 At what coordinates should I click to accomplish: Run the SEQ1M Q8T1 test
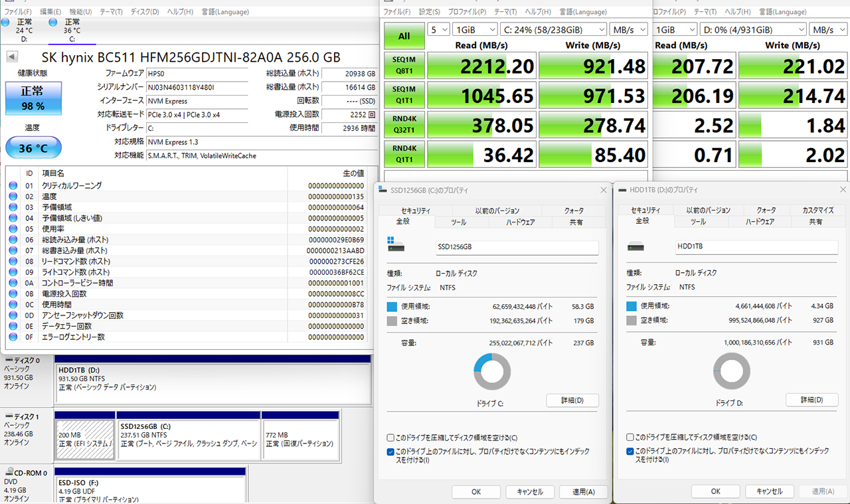[x=404, y=66]
